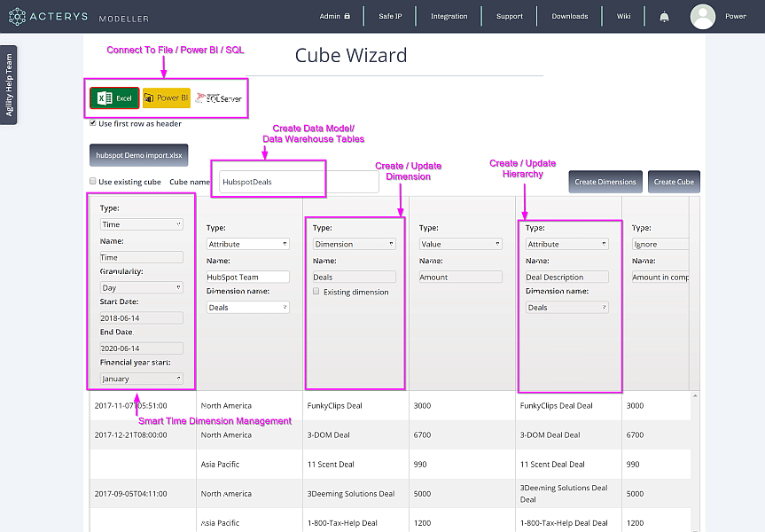Click the Cube Wizard heading
The height and width of the screenshot is (532, 765).
point(351,55)
